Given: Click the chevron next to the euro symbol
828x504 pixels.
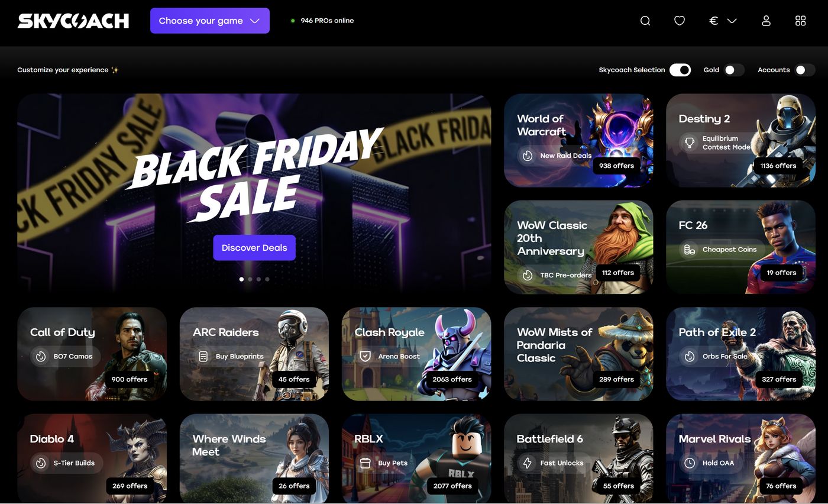Looking at the screenshot, I should tap(732, 21).
